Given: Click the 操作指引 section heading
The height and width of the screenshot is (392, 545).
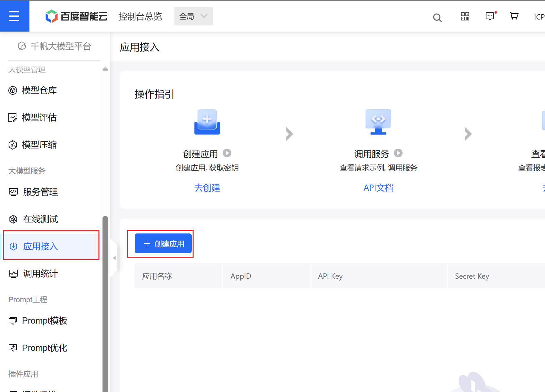Looking at the screenshot, I should 154,94.
